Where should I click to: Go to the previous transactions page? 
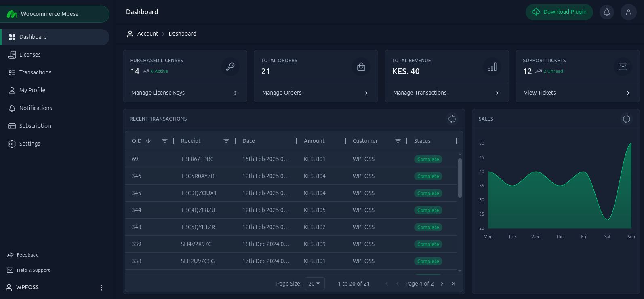[398, 284]
